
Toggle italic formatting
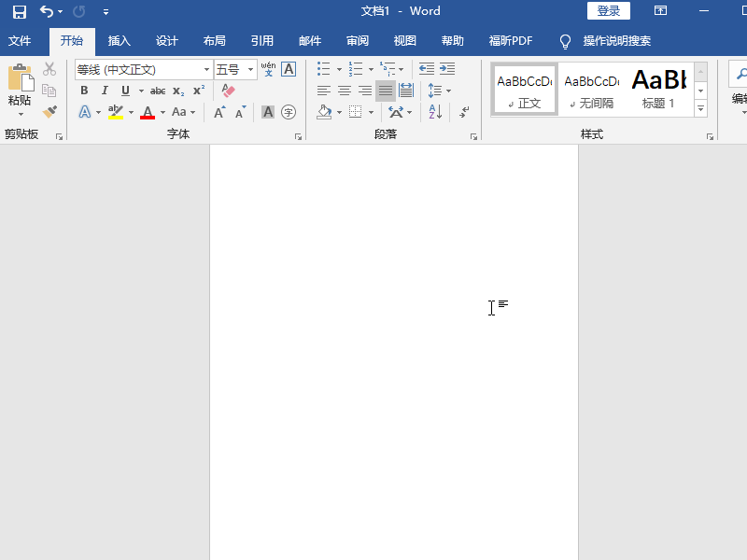[x=105, y=91]
